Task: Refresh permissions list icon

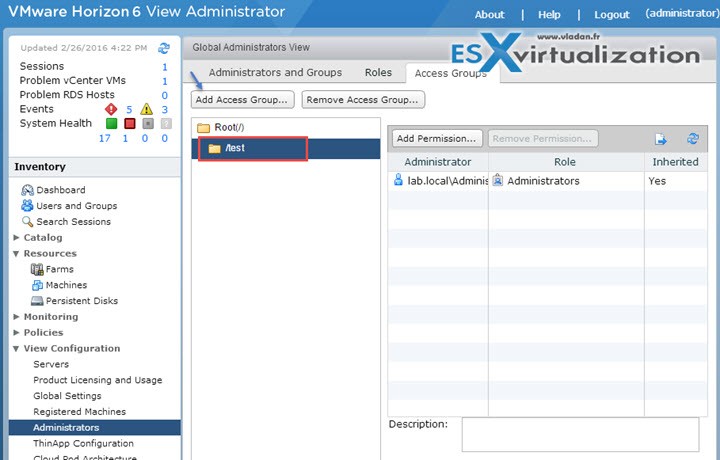Action: point(693,138)
